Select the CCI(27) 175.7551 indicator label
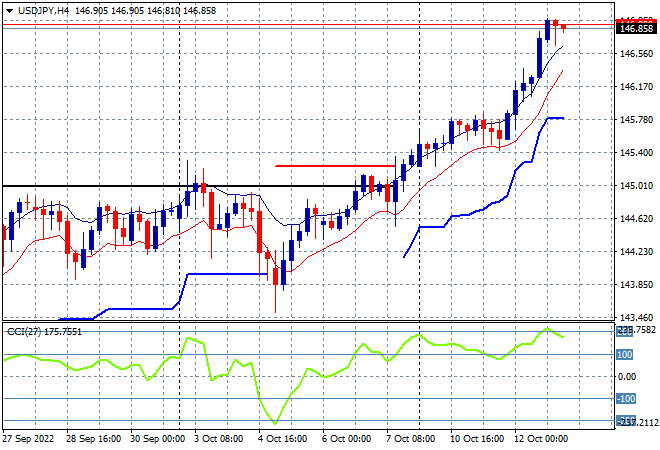660x450 pixels. click(x=44, y=332)
